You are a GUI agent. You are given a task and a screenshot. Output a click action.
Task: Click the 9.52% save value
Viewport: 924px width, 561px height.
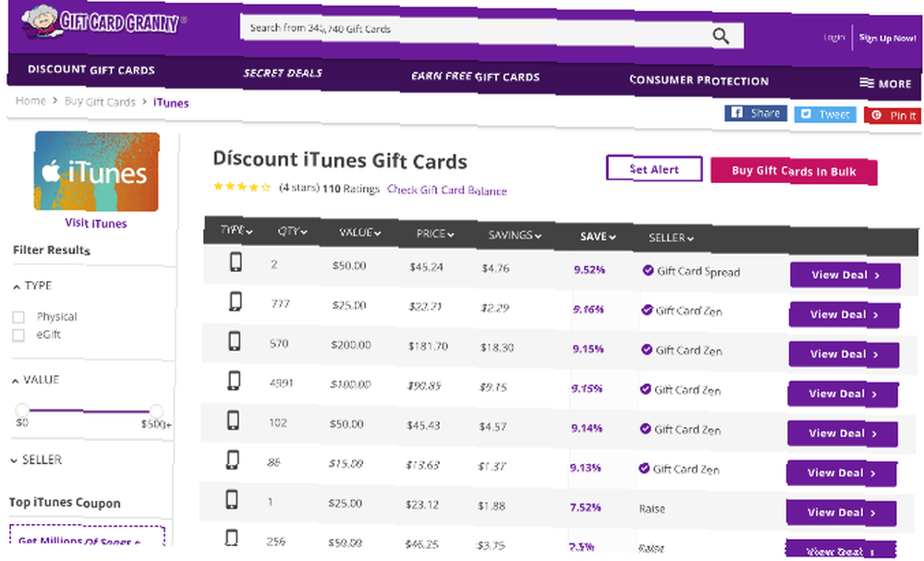pyautogui.click(x=590, y=269)
